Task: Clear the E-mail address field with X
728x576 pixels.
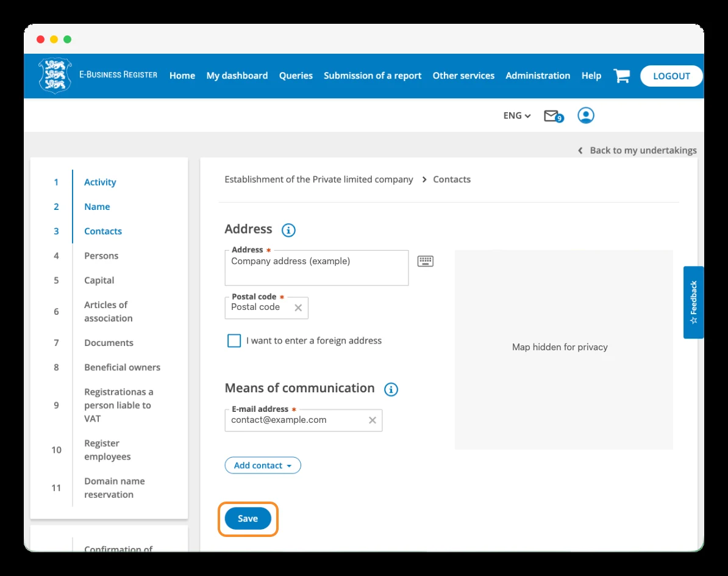Action: (x=373, y=420)
